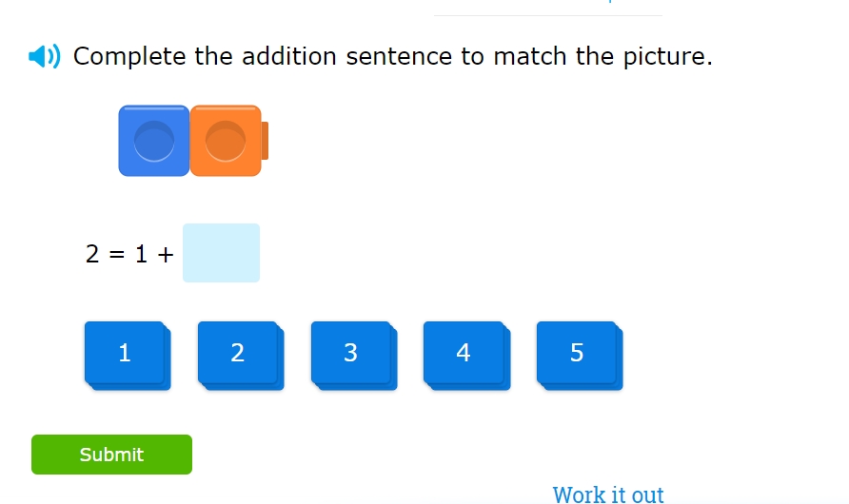This screenshot has width=849, height=504.
Task: Click the plus sign in the equation
Action: point(165,254)
